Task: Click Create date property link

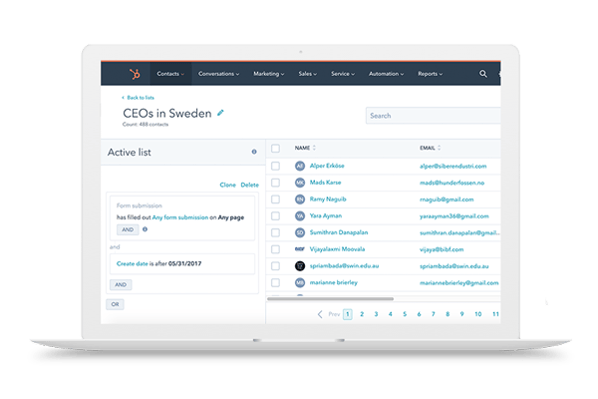Action: point(132,264)
